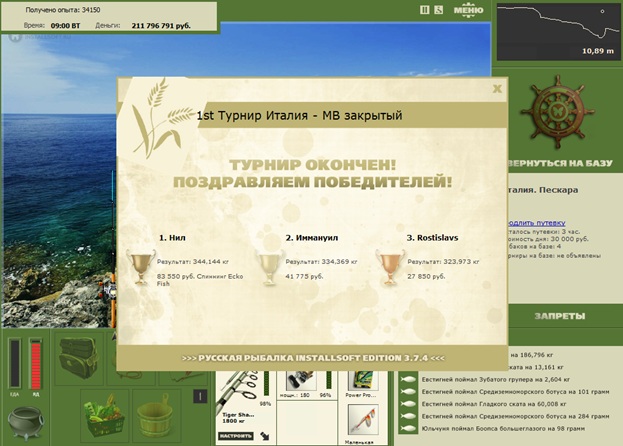Click fish icon beside ботуса 284 грамм entry
The width and height of the screenshot is (623, 446).
408,417
